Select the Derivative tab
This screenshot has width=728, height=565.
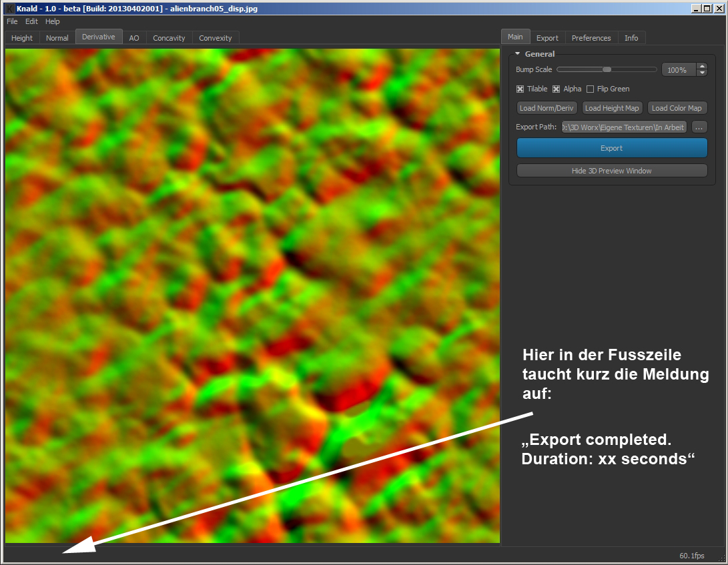tap(99, 37)
